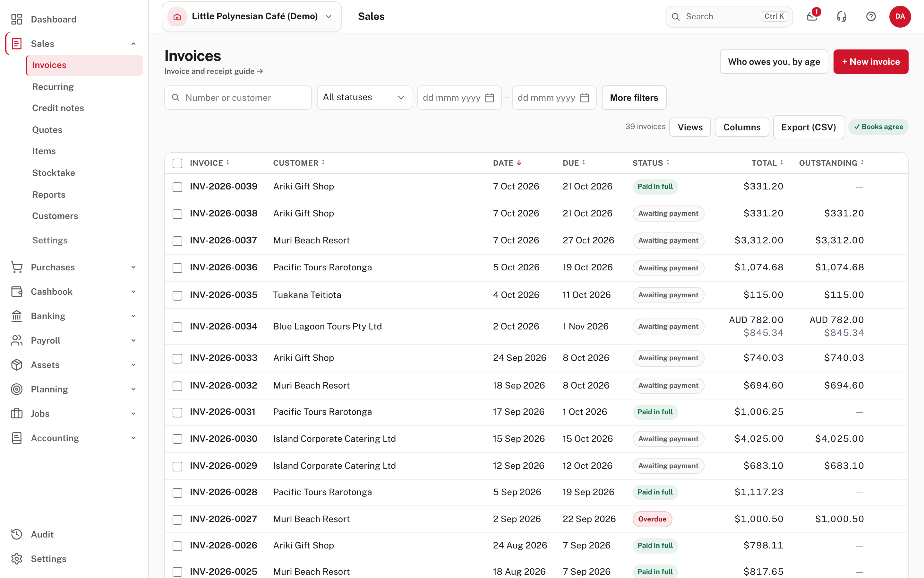Click the Purchases cart icon
Screen dimensions: 924x578
[16, 267]
